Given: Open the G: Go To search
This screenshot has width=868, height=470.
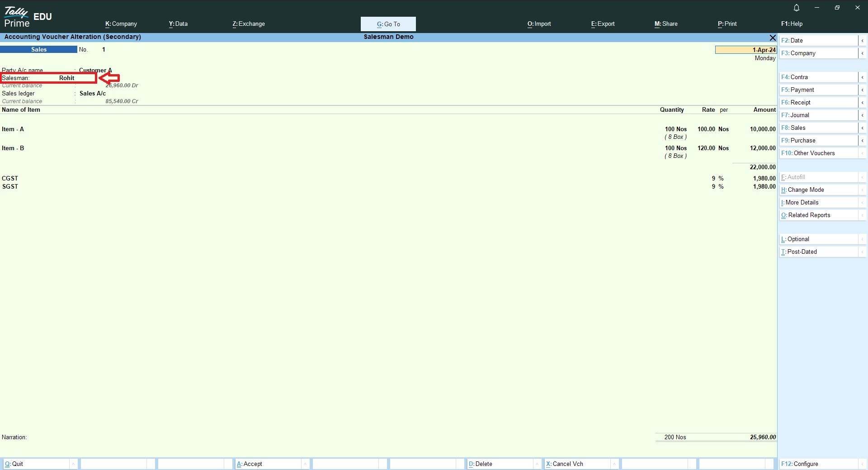Looking at the screenshot, I should tap(388, 24).
